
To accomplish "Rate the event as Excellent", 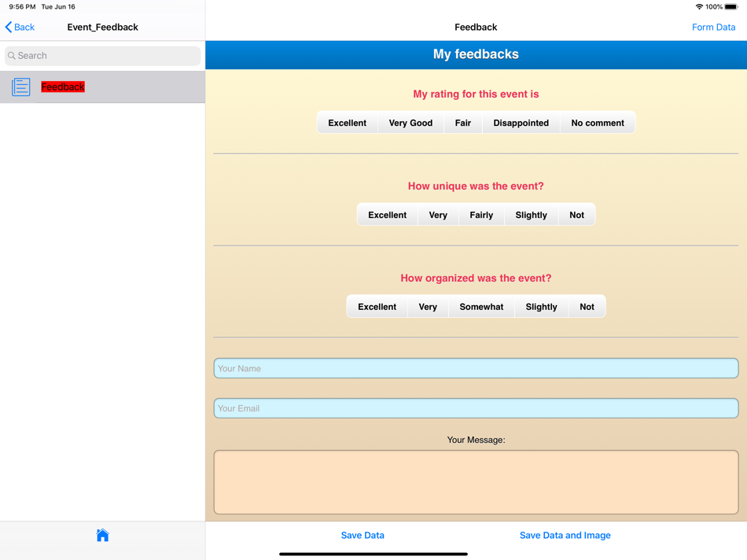I will pyautogui.click(x=348, y=123).
